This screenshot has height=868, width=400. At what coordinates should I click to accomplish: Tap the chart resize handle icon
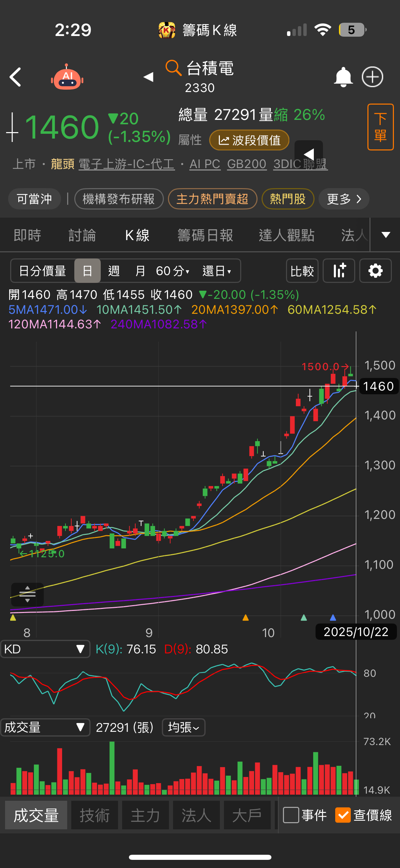[27, 594]
